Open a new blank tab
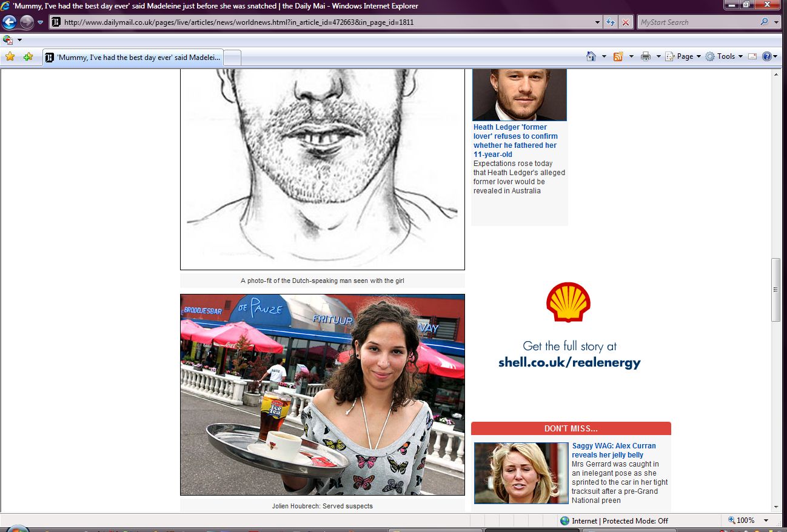 233,58
